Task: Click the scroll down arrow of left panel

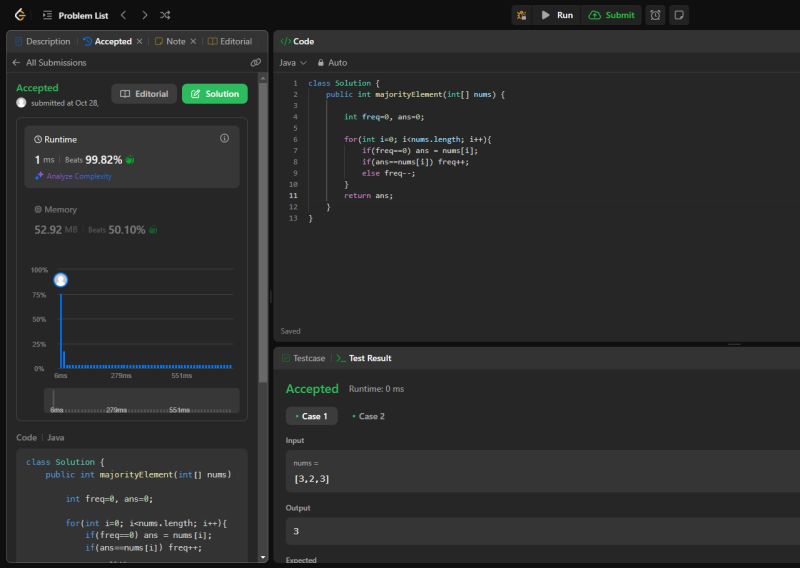Action: [263, 557]
